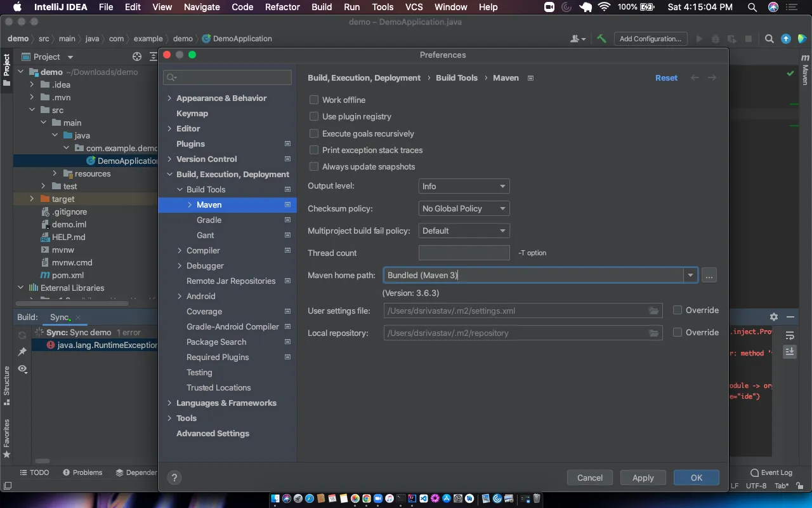Click the IDE update arrow icon
This screenshot has height=508, width=812.
click(x=786, y=39)
